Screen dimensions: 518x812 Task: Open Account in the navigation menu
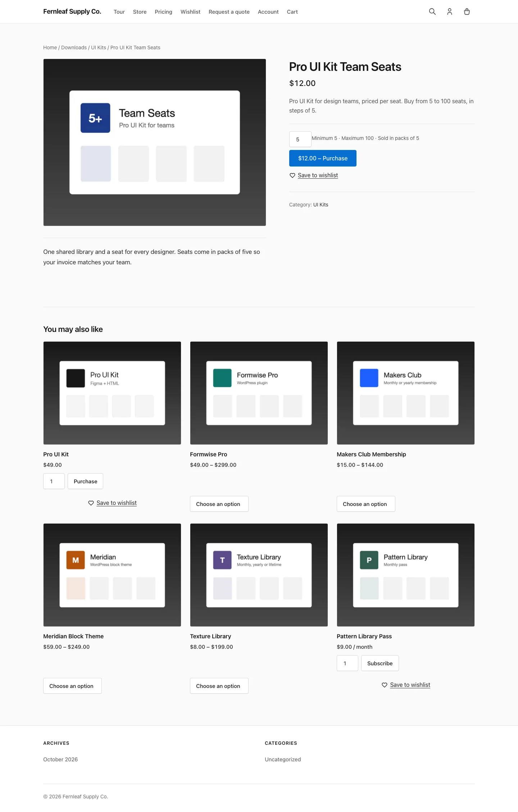point(268,12)
